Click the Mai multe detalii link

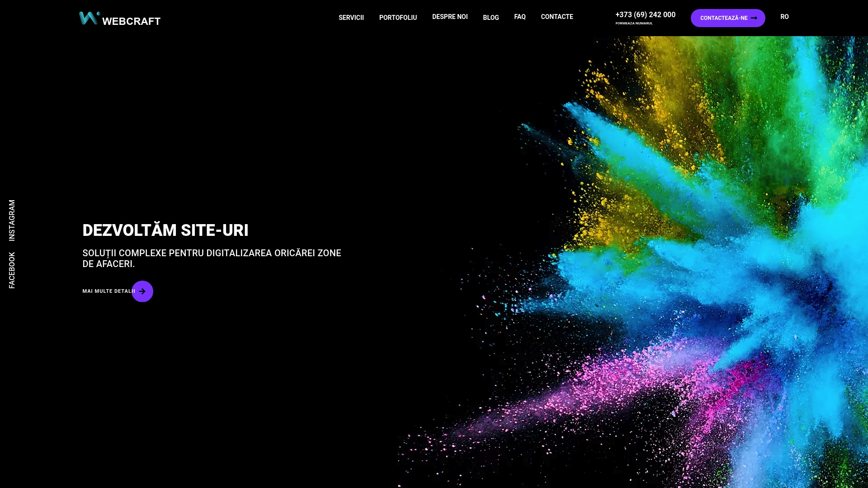click(108, 291)
